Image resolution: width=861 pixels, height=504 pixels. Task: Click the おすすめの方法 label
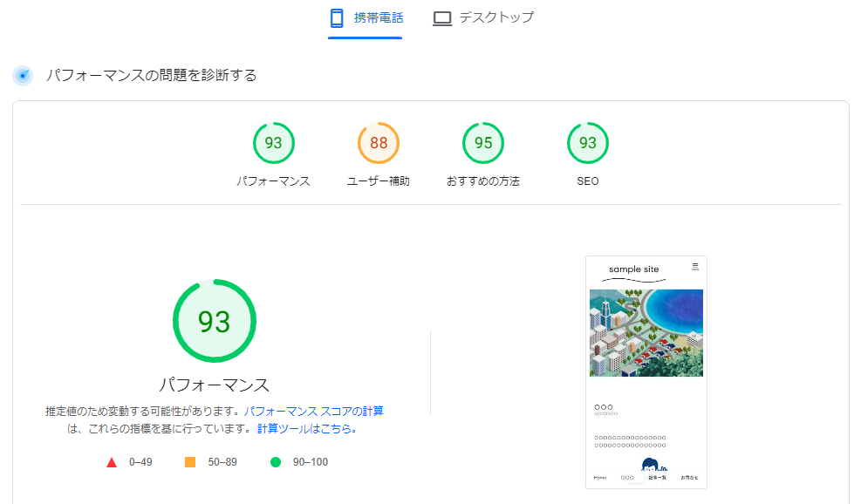[483, 181]
